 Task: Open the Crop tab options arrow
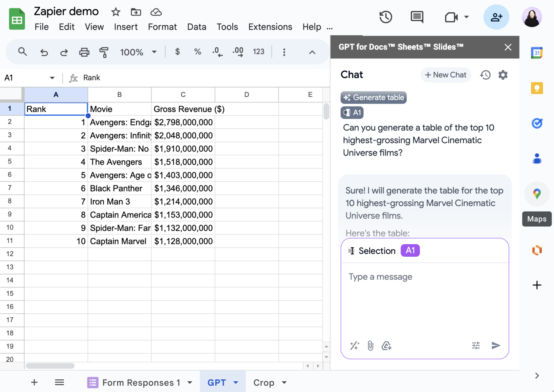(x=284, y=383)
